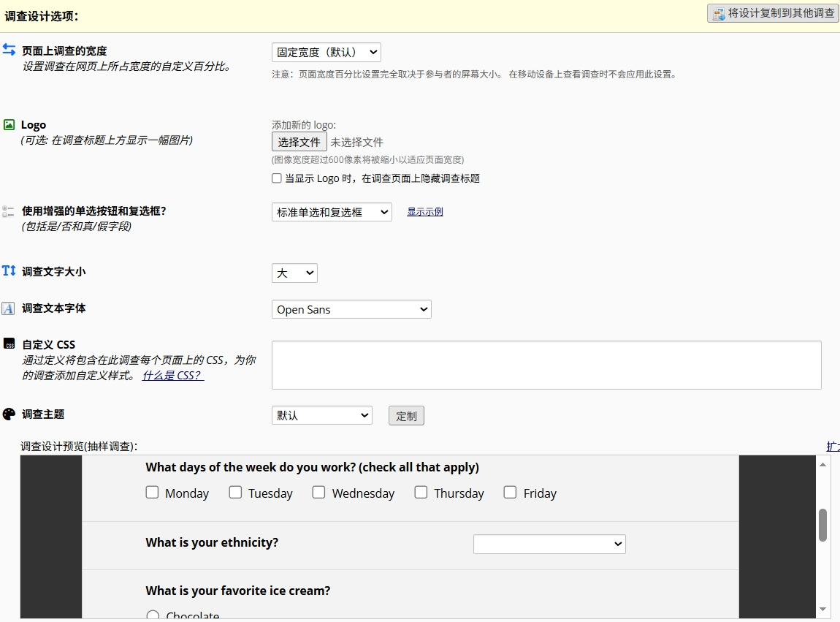This screenshot has width=840, height=622.
Task: Click the preview scrollbar up arrow
Action: 823,464
